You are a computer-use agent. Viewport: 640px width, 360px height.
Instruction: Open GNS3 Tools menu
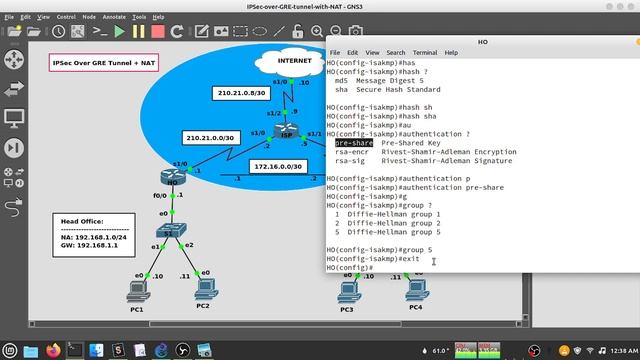point(139,17)
